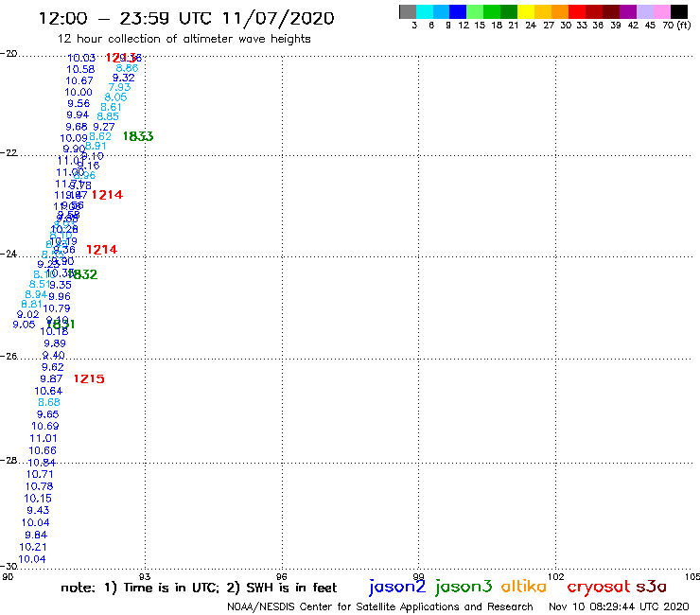Click the note about UTC time and SWH in feet
The height and width of the screenshot is (615, 700).
pos(199,588)
